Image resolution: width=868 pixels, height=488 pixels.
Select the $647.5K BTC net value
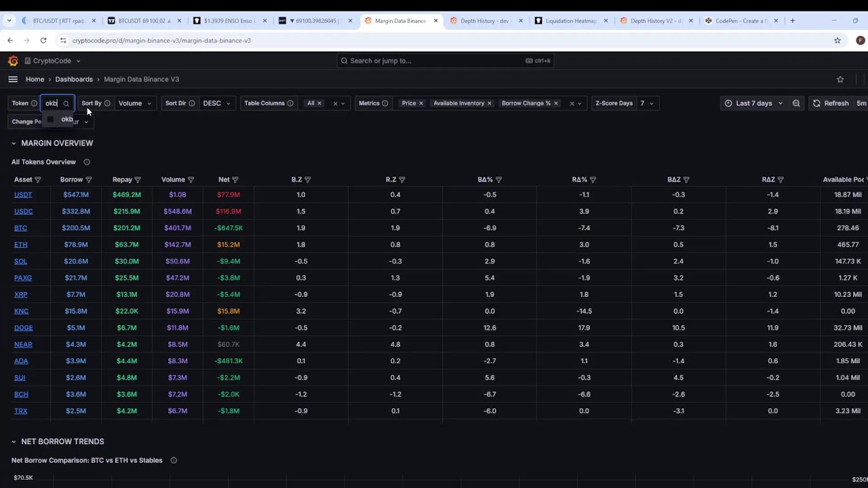229,228
